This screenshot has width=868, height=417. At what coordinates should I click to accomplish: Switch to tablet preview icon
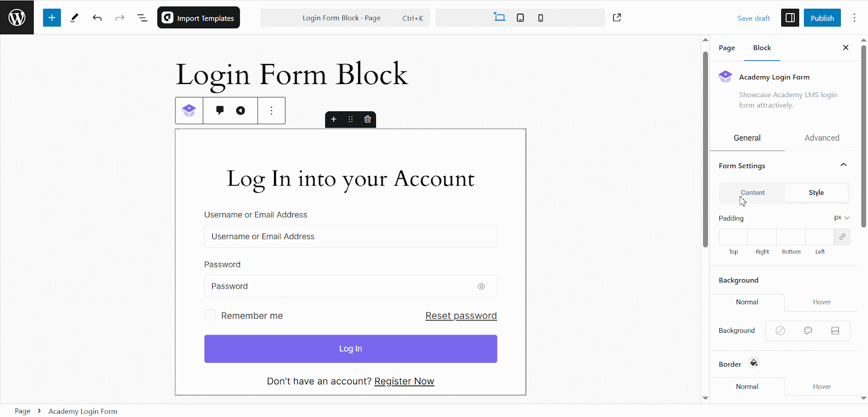pyautogui.click(x=520, y=17)
